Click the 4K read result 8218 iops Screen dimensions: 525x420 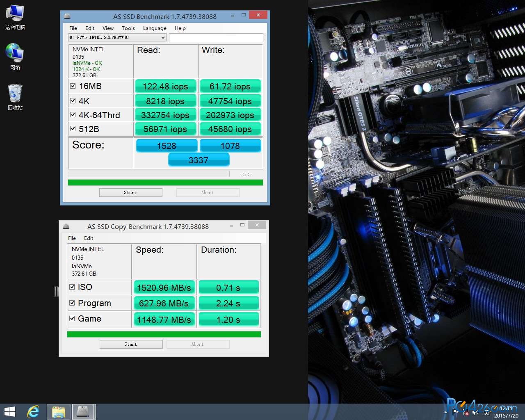pos(165,101)
